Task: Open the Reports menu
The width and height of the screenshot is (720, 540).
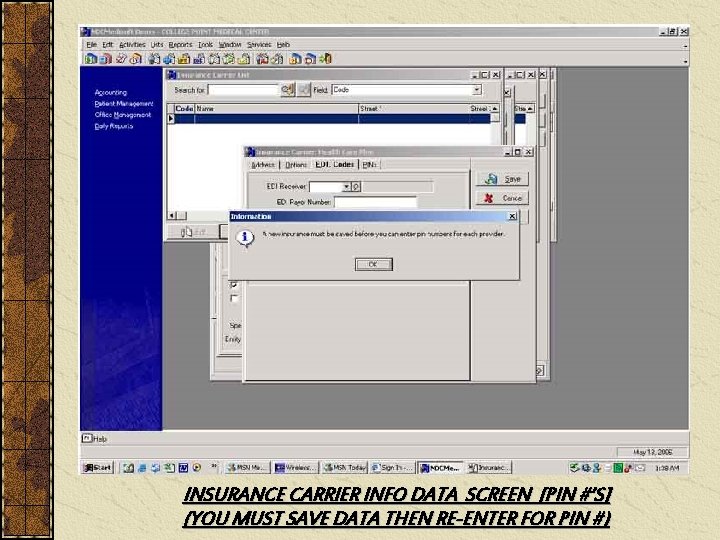Action: click(x=180, y=45)
